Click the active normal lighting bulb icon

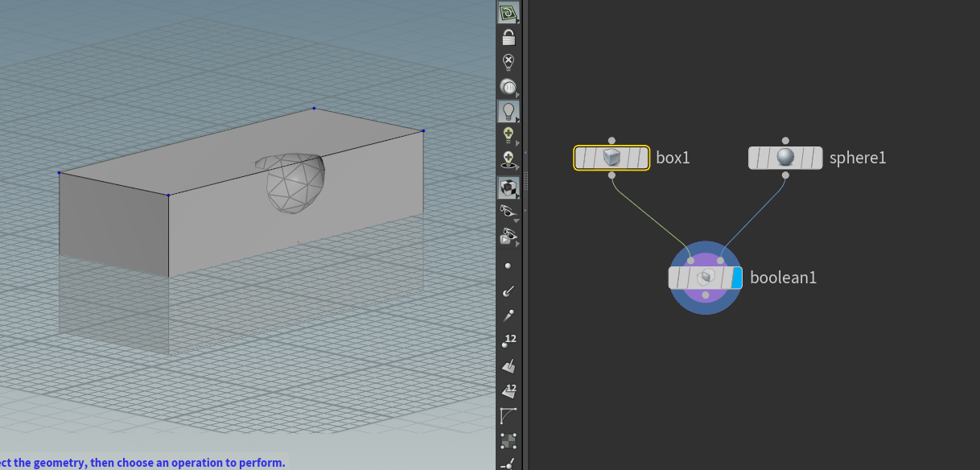pyautogui.click(x=509, y=111)
